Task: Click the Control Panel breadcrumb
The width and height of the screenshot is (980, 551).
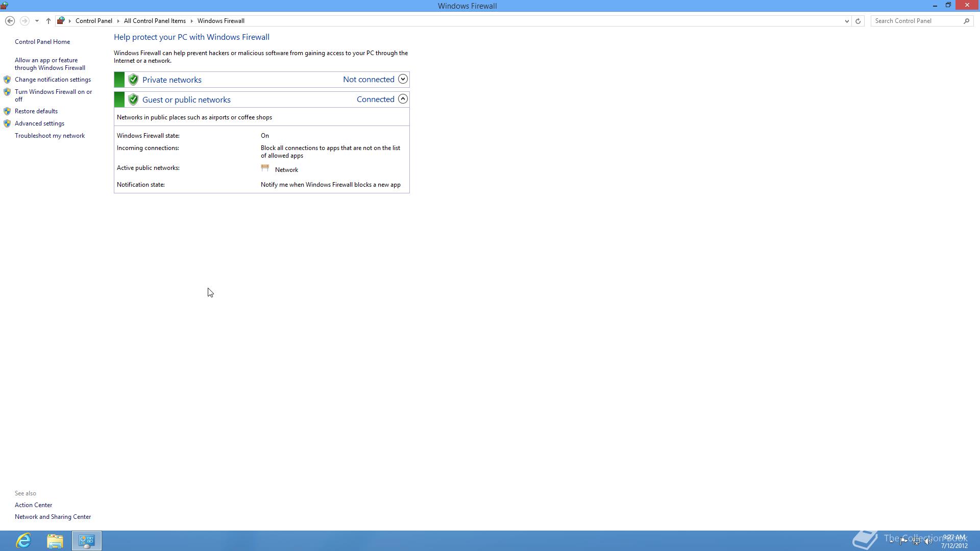Action: (94, 21)
